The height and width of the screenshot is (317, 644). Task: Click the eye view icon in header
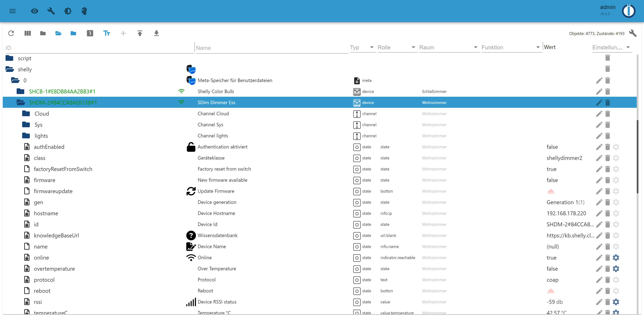pyautogui.click(x=34, y=11)
